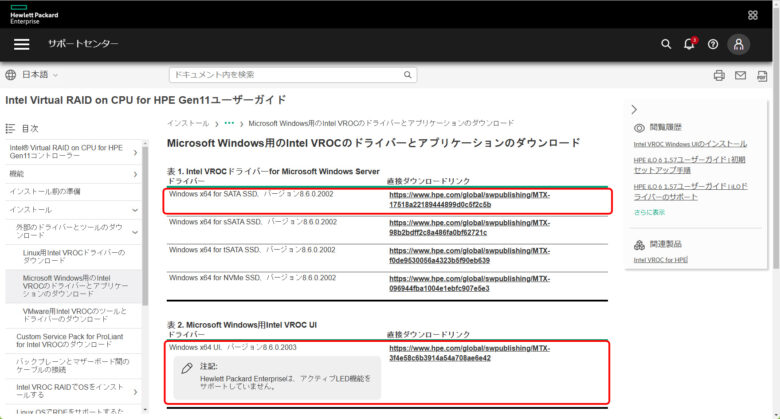Image resolution: width=780 pixels, height=419 pixels.
Task: Share the document by email icon
Action: click(x=740, y=75)
